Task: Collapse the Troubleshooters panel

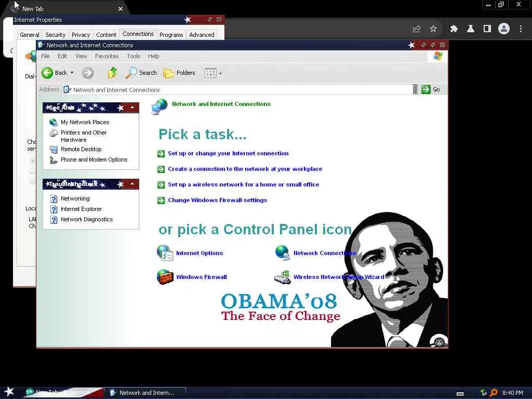Action: coord(132,184)
